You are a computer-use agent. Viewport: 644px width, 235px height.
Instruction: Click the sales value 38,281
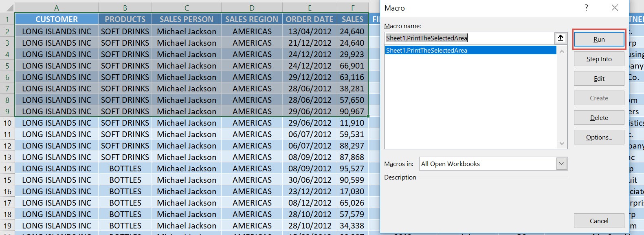pyautogui.click(x=353, y=89)
